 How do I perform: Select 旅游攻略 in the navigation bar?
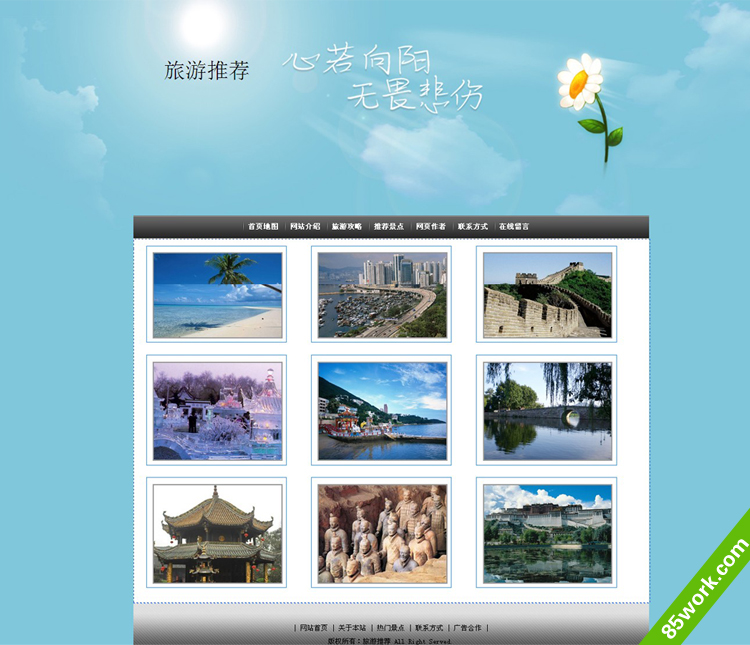click(347, 226)
